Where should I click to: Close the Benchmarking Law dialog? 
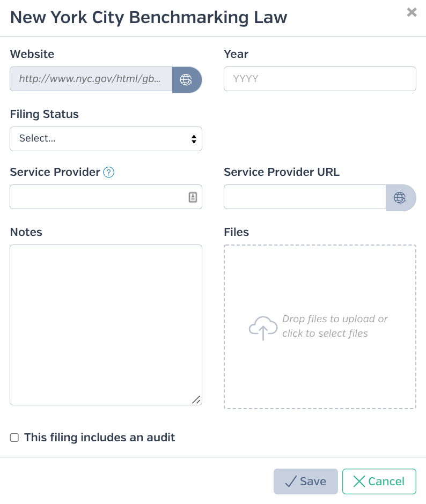click(412, 12)
